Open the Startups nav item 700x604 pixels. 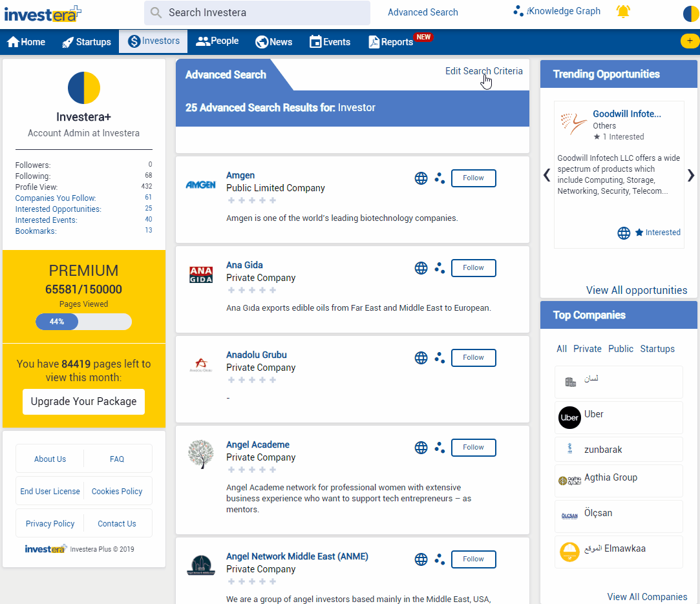pyautogui.click(x=87, y=42)
